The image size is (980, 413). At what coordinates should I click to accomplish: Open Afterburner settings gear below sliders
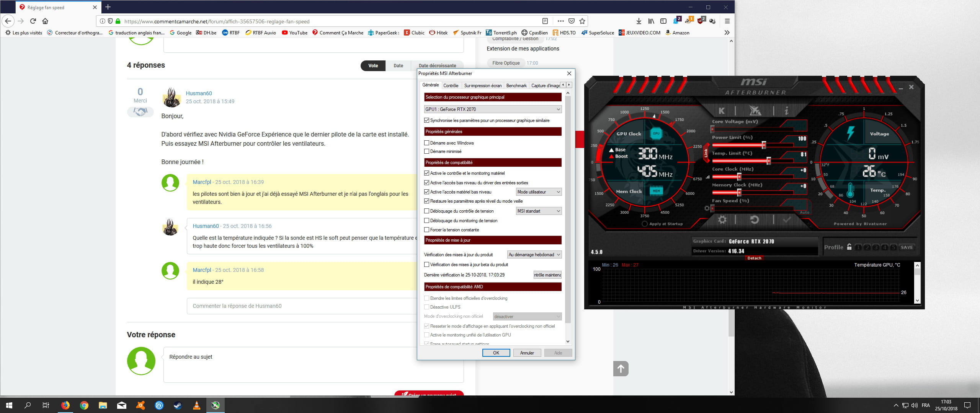coord(722,220)
